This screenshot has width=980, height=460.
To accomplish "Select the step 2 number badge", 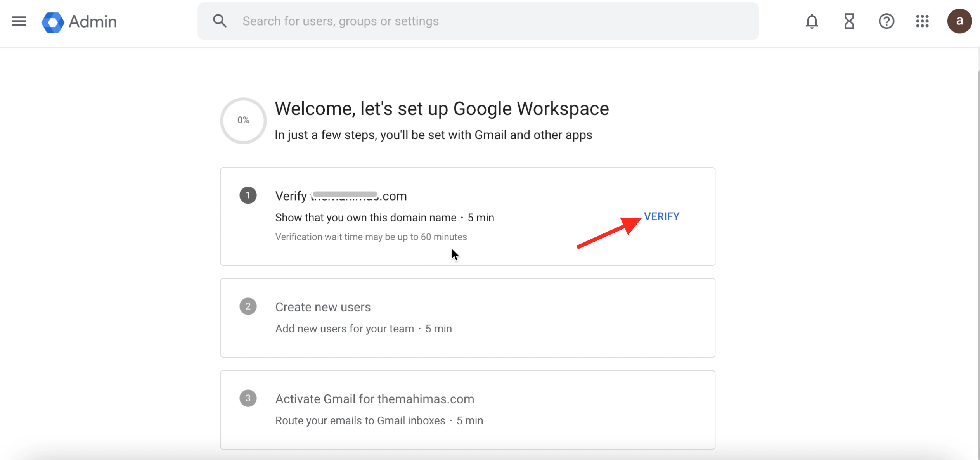I will (x=248, y=306).
